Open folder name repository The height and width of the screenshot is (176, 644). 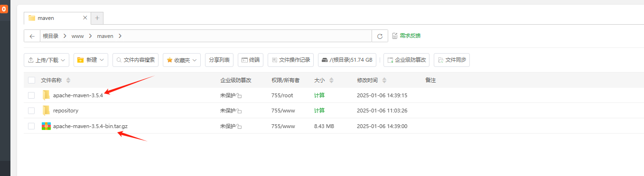[x=66, y=111]
